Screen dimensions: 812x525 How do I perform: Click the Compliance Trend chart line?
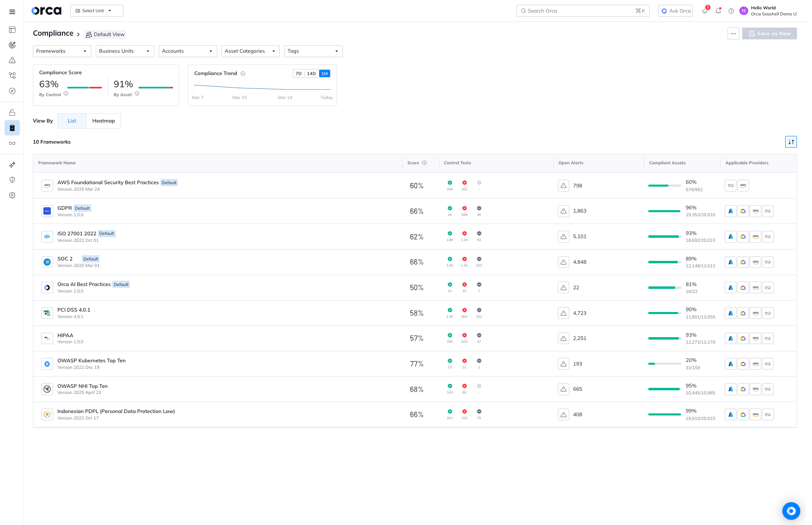[262, 88]
